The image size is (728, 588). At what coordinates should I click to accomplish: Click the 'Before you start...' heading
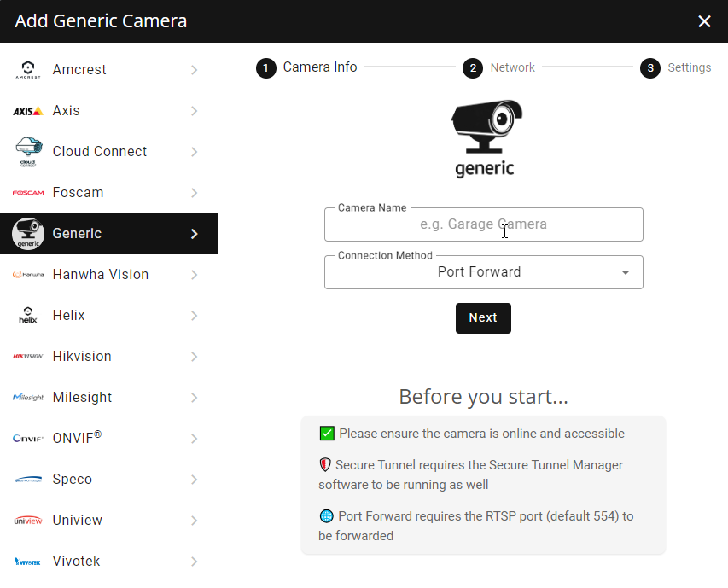pos(483,397)
